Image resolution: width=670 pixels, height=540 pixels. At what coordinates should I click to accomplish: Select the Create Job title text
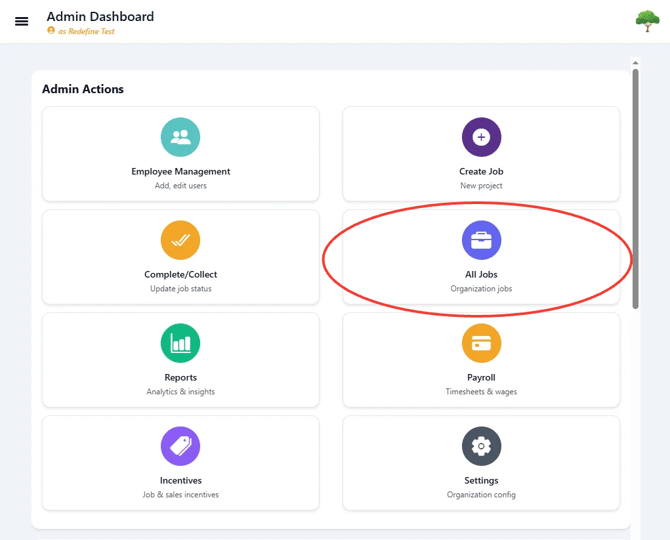tap(481, 171)
